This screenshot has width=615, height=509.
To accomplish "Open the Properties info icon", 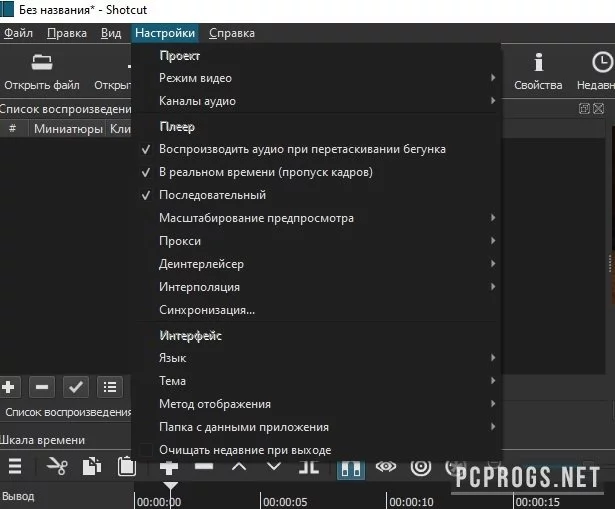I will (x=539, y=62).
